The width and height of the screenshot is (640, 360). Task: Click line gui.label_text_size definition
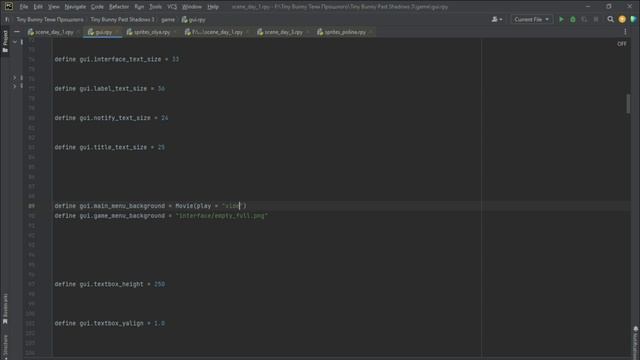coord(110,89)
